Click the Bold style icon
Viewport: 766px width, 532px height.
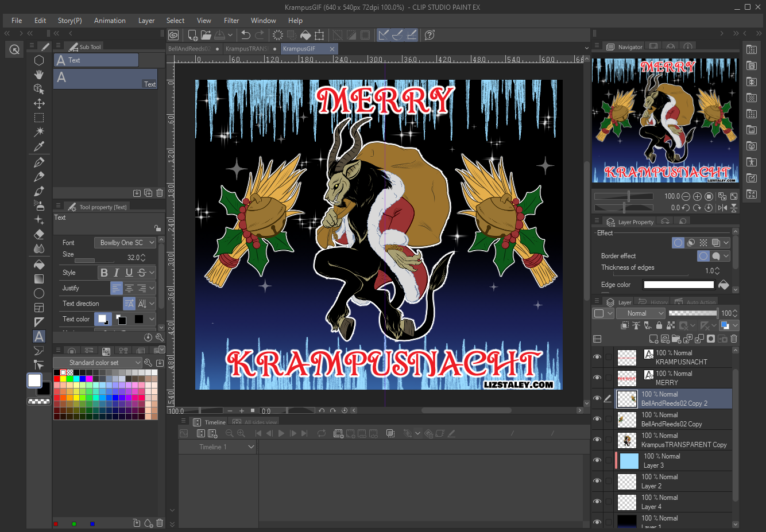pos(104,273)
